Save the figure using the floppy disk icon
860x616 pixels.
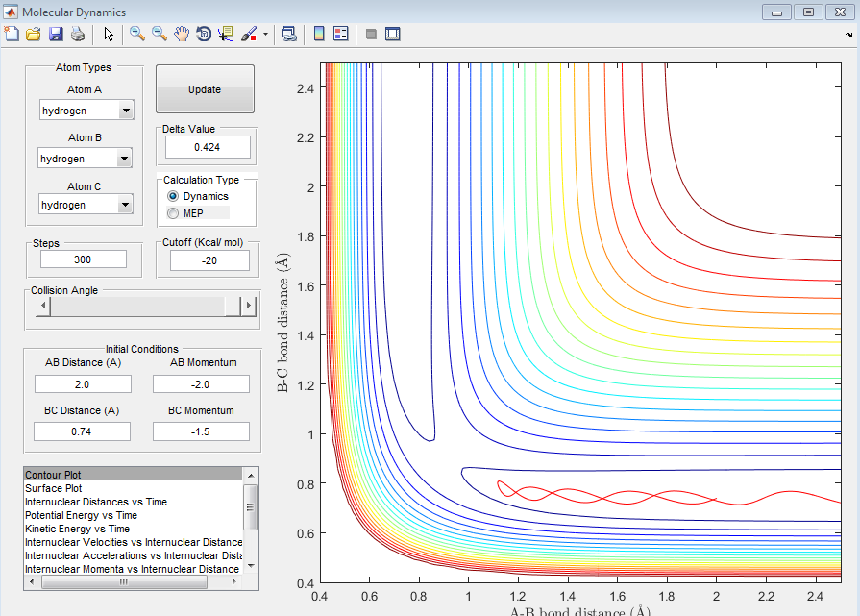[x=55, y=34]
